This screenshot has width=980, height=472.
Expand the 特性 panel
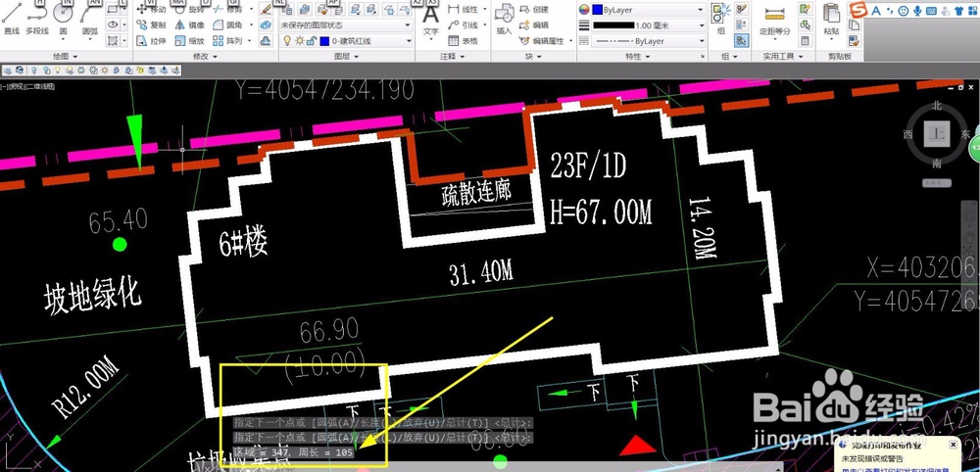pos(638,56)
